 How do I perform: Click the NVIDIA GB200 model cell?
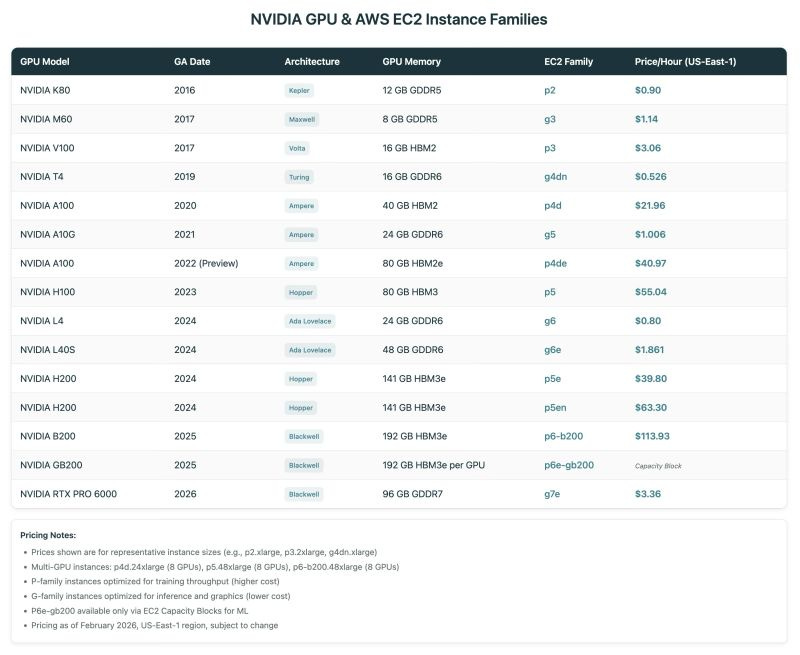[x=51, y=465]
